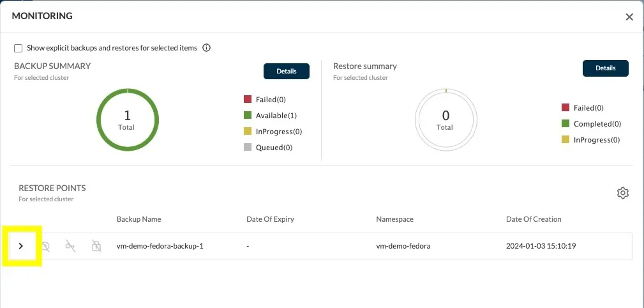Image resolution: width=644 pixels, height=308 pixels.
Task: Click the red Failed swatch in backup legend
Action: click(247, 99)
